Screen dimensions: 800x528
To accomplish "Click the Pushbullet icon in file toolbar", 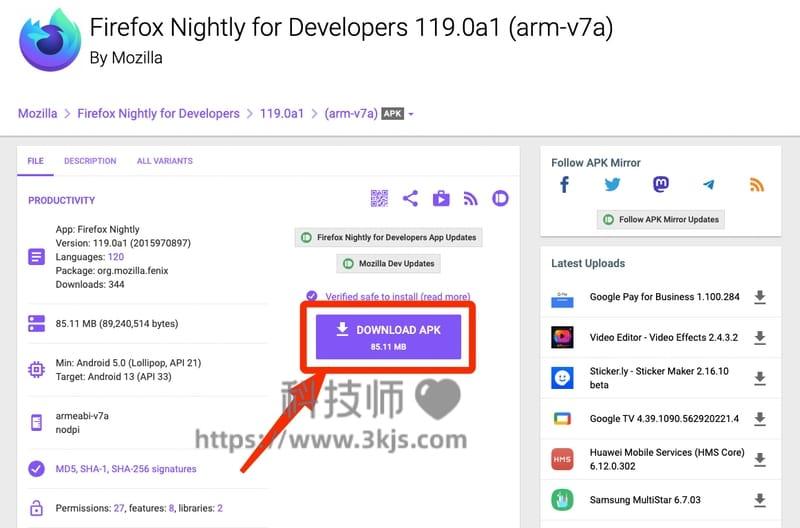I will [x=500, y=198].
